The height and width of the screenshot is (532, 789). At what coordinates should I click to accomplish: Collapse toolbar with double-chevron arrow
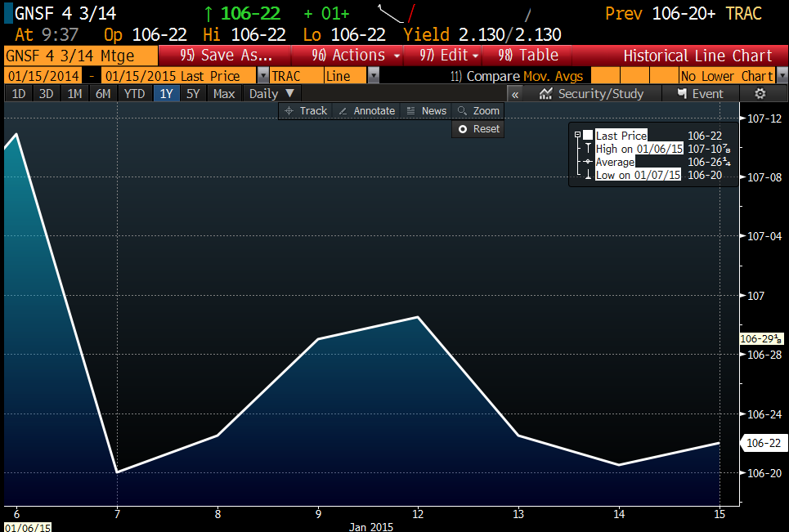(x=515, y=93)
